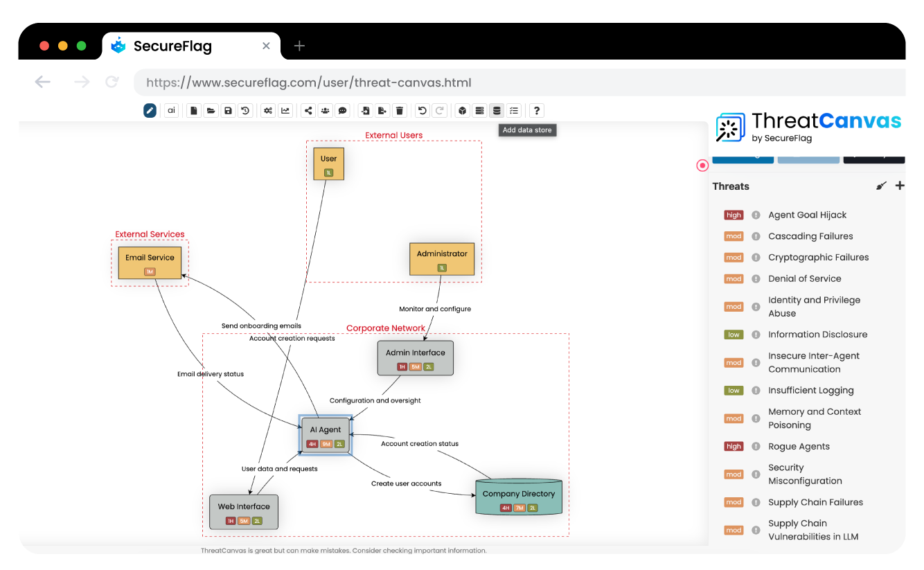Open a new browser tab with the plus
924x570 pixels.
(299, 46)
